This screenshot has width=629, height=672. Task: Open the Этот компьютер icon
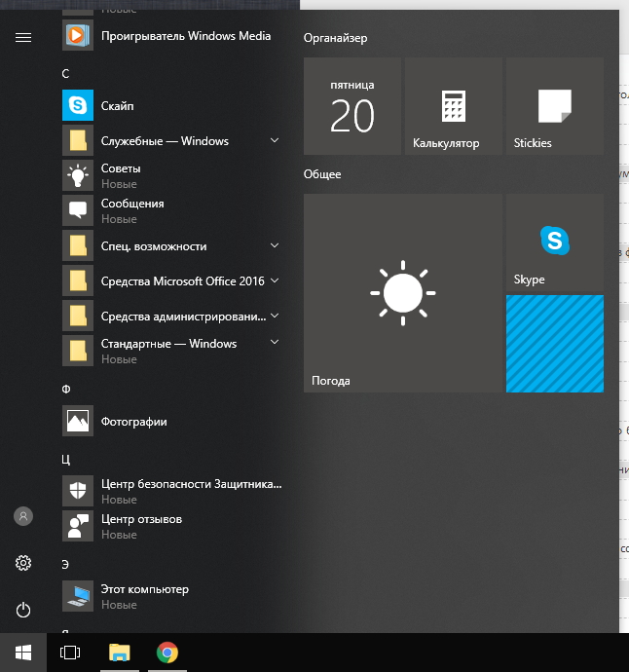tap(78, 596)
